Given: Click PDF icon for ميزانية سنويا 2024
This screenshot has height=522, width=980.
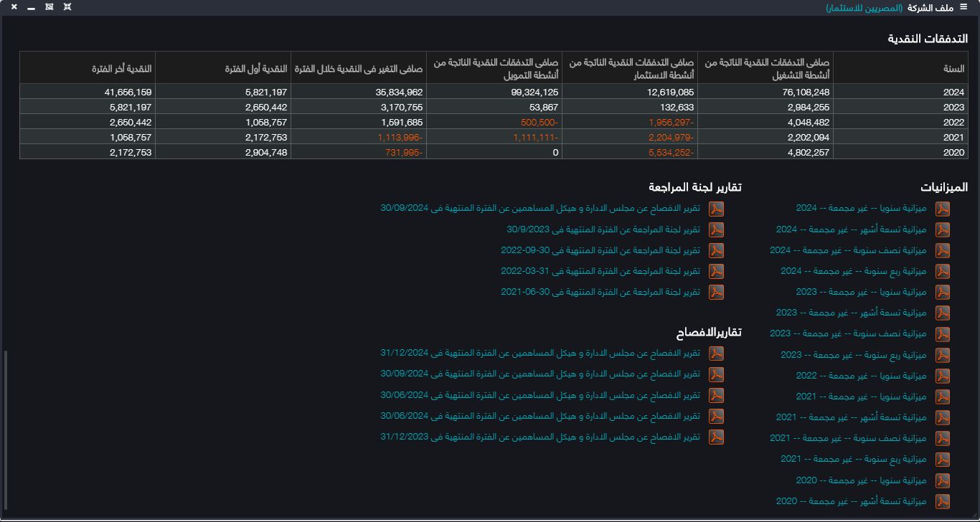Looking at the screenshot, I should point(942,209).
